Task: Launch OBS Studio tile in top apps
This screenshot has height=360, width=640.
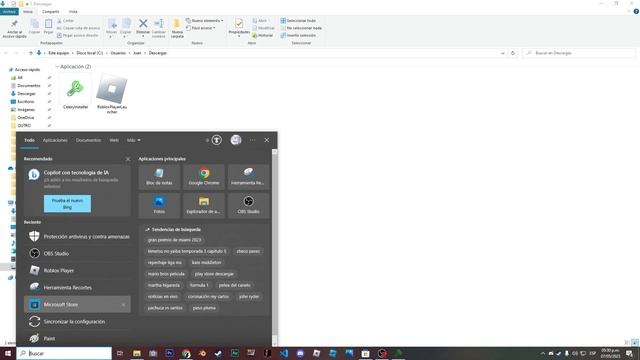Action: tap(248, 205)
